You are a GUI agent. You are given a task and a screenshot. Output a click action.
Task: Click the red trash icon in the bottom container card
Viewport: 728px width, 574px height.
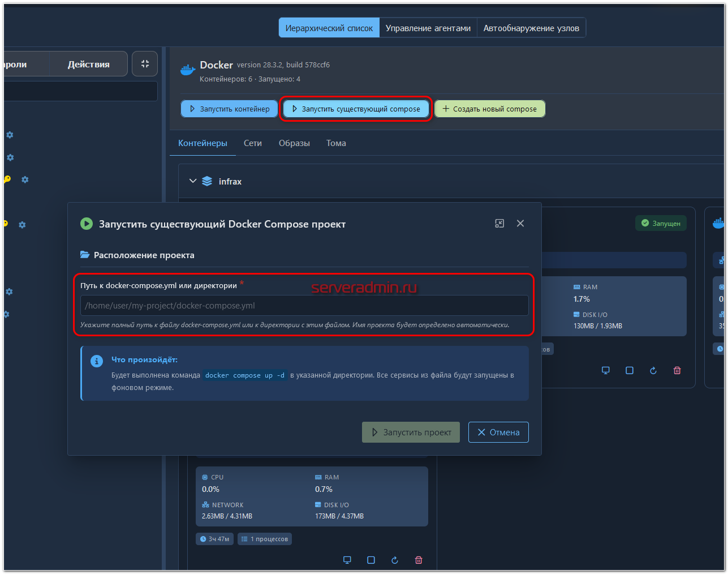click(x=419, y=560)
